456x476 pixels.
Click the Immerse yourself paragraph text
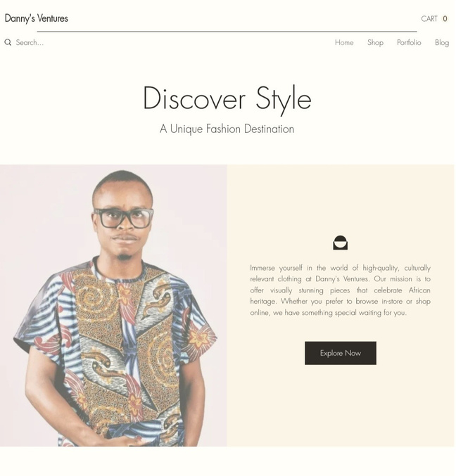341,290
